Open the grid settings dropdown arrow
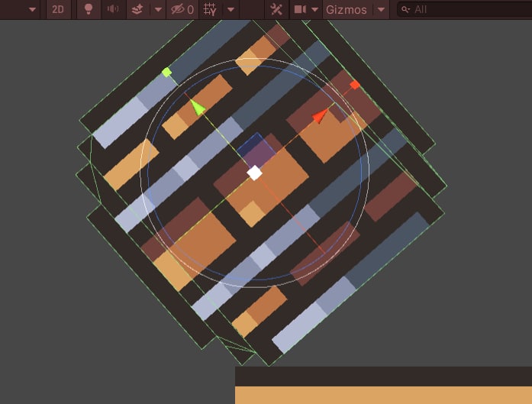The height and width of the screenshot is (404, 532). (x=231, y=9)
